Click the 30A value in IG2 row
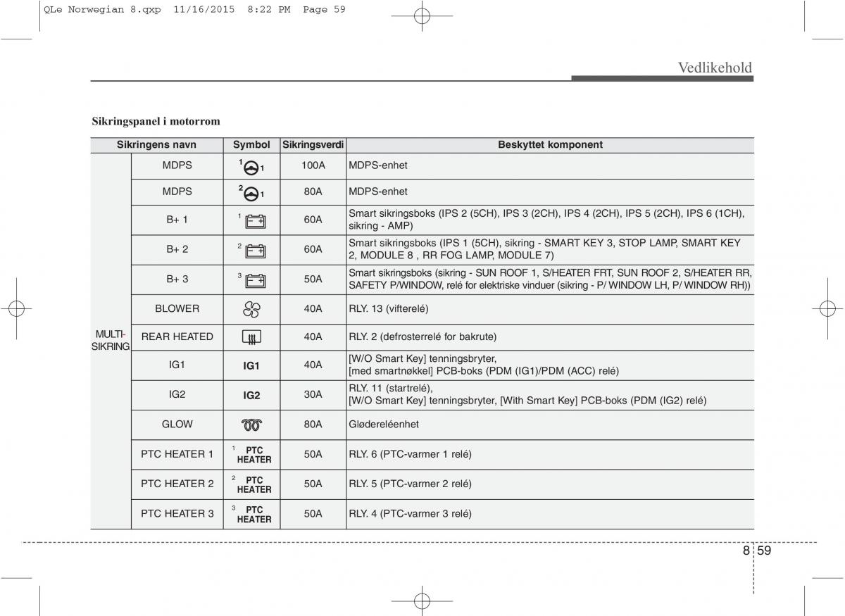 pyautogui.click(x=313, y=394)
